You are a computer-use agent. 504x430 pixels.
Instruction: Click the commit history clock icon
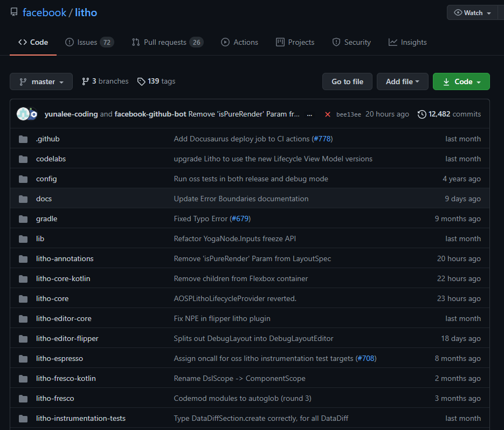pyautogui.click(x=422, y=114)
